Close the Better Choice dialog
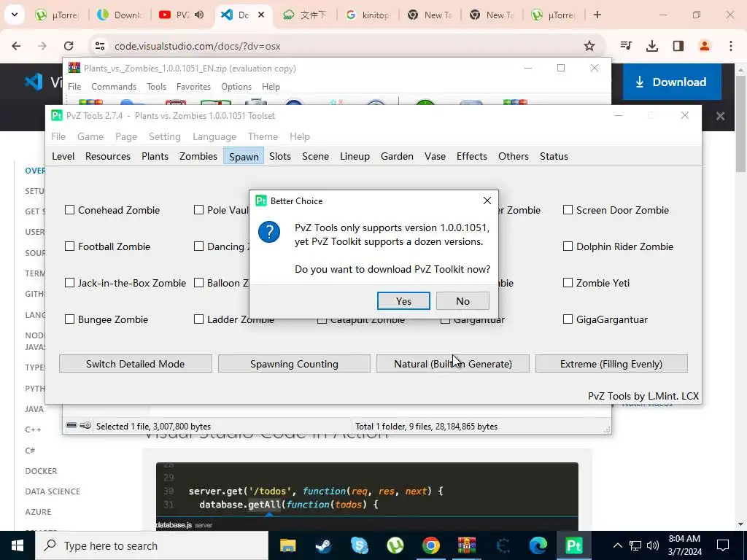747x560 pixels. pyautogui.click(x=487, y=201)
